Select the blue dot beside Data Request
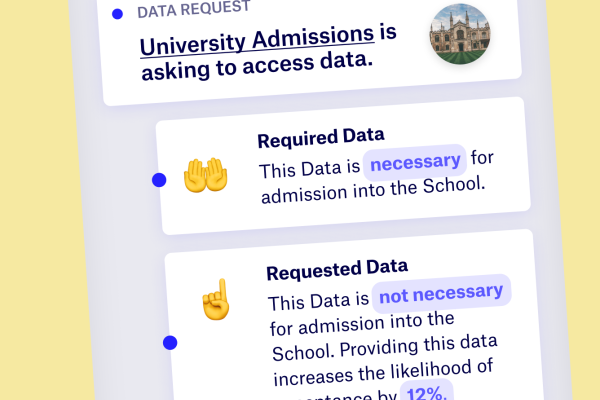The height and width of the screenshot is (400, 600). click(x=117, y=14)
